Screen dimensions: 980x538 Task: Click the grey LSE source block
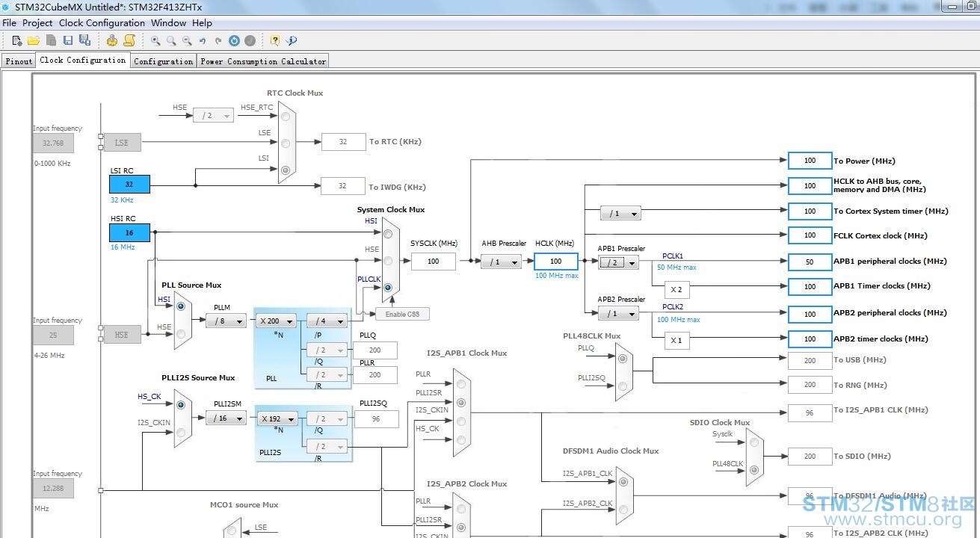click(x=122, y=143)
